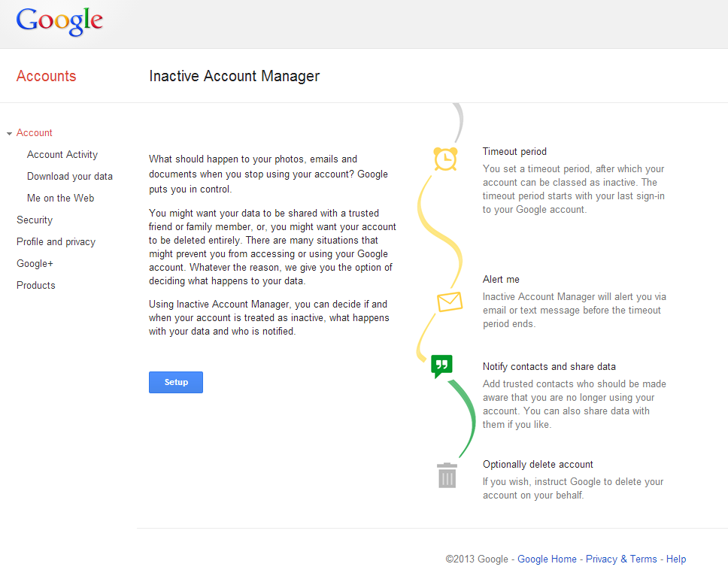Viewport: 728px width, 576px height.
Task: Open Profile and privacy section
Action: (x=56, y=242)
